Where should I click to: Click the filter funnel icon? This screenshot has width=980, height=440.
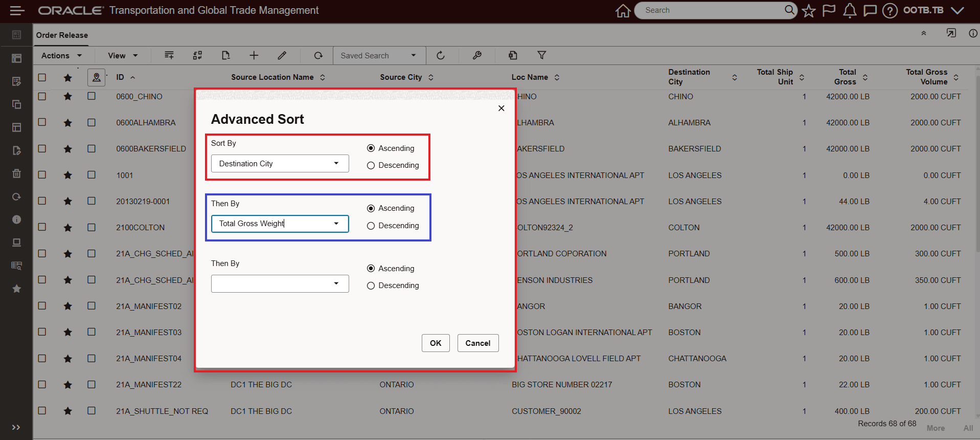pos(542,55)
